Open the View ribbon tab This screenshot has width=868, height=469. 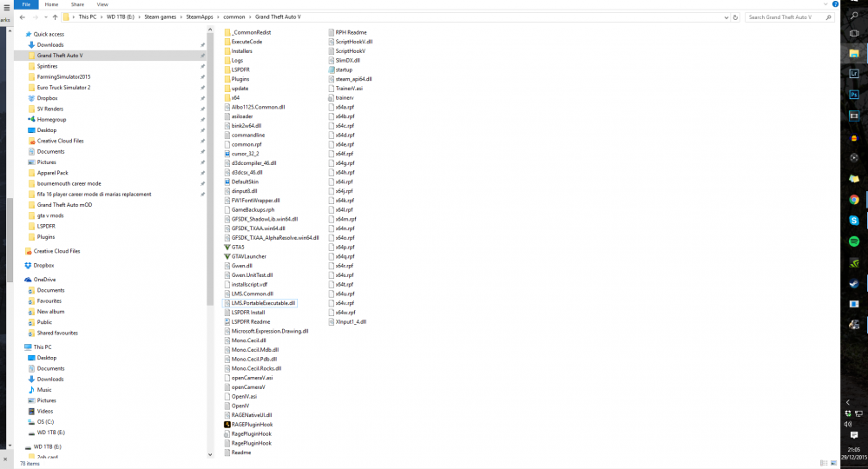point(102,4)
